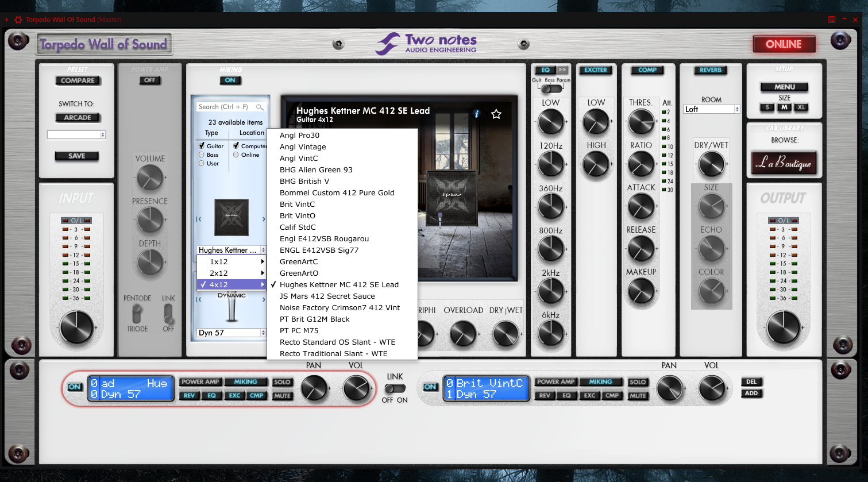Adjust the 120Hz EQ knob
868x482 pixels.
pos(550,164)
